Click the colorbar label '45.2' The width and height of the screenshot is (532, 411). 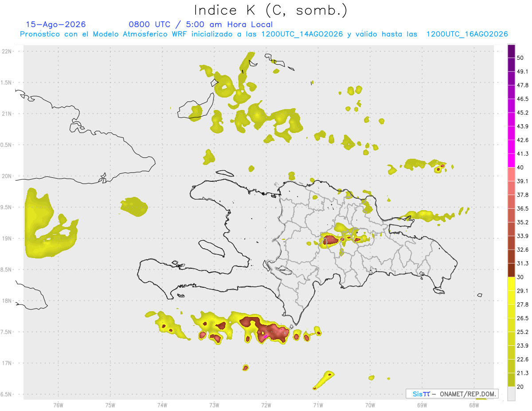[523, 113]
